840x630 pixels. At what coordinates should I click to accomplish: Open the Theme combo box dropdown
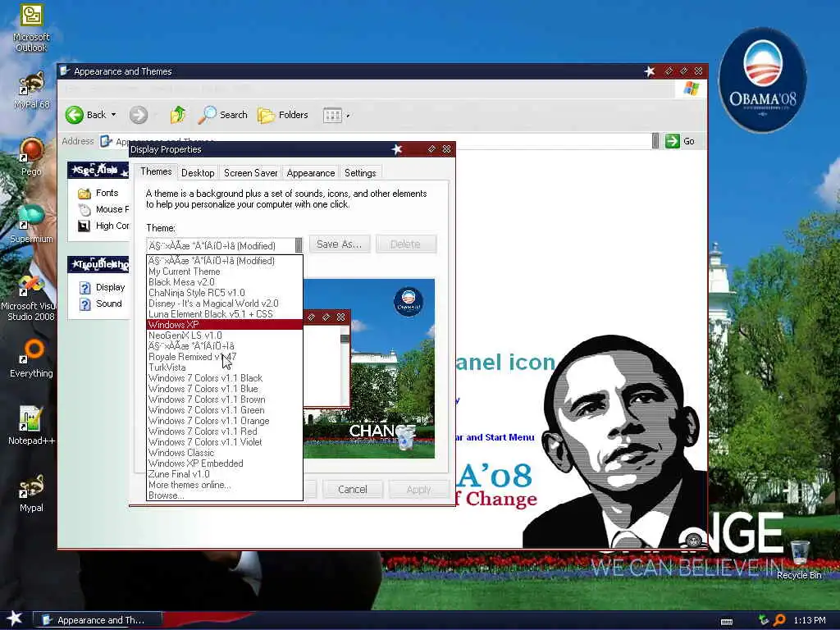(299, 245)
